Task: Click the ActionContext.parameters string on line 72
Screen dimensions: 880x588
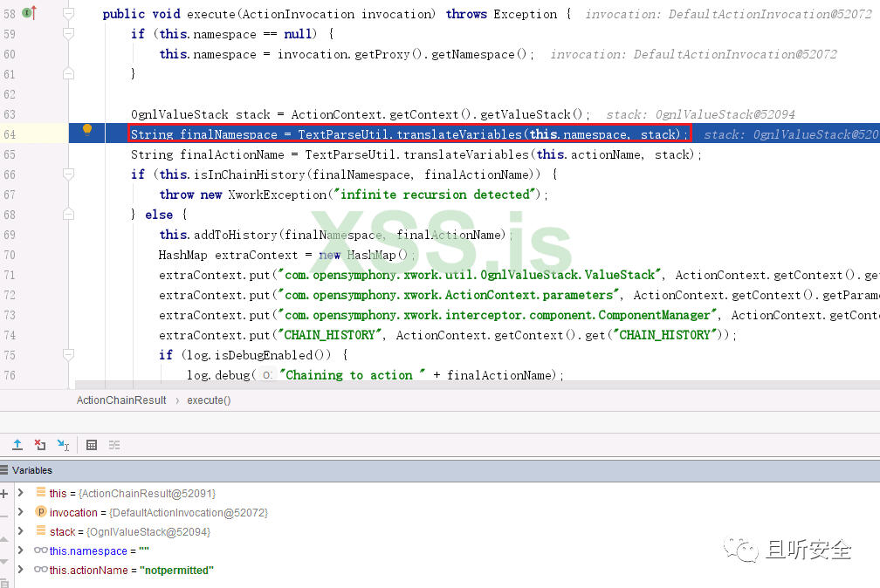Action: click(x=450, y=295)
